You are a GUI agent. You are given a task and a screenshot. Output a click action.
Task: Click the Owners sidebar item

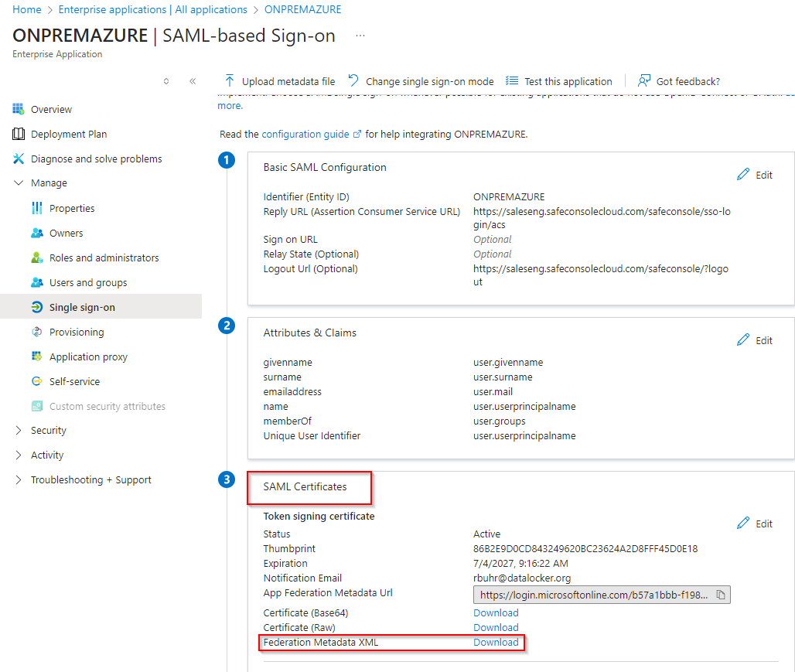tap(66, 234)
